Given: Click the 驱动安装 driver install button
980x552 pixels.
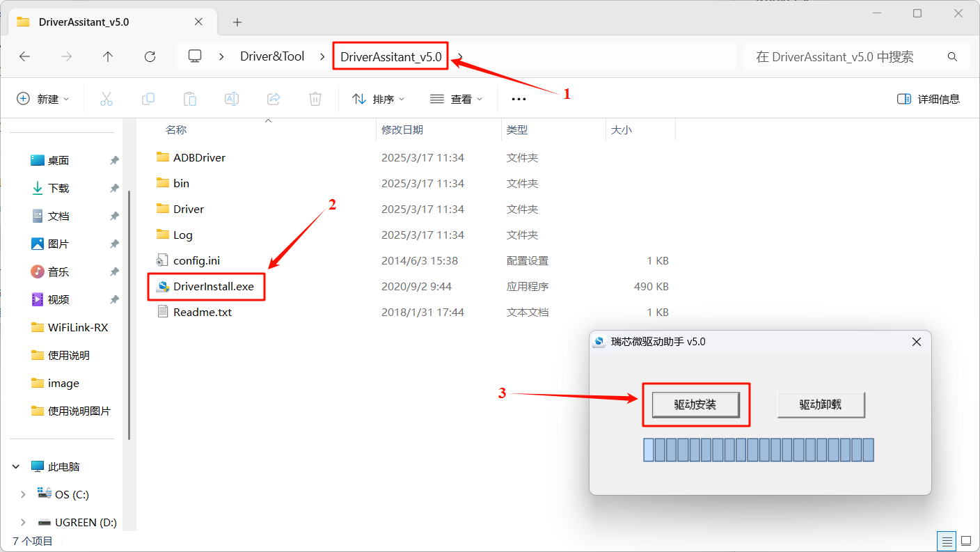Looking at the screenshot, I should [x=696, y=404].
